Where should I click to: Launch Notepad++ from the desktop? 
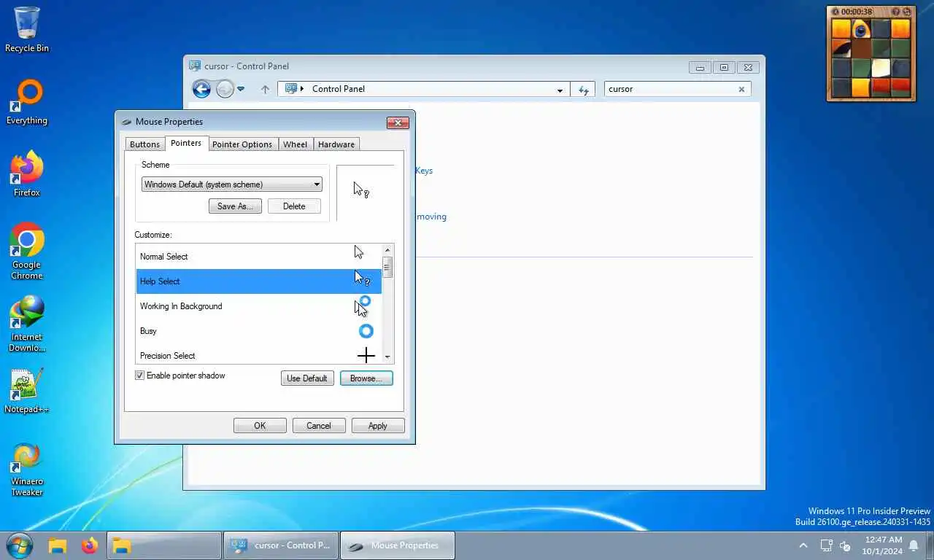click(27, 391)
